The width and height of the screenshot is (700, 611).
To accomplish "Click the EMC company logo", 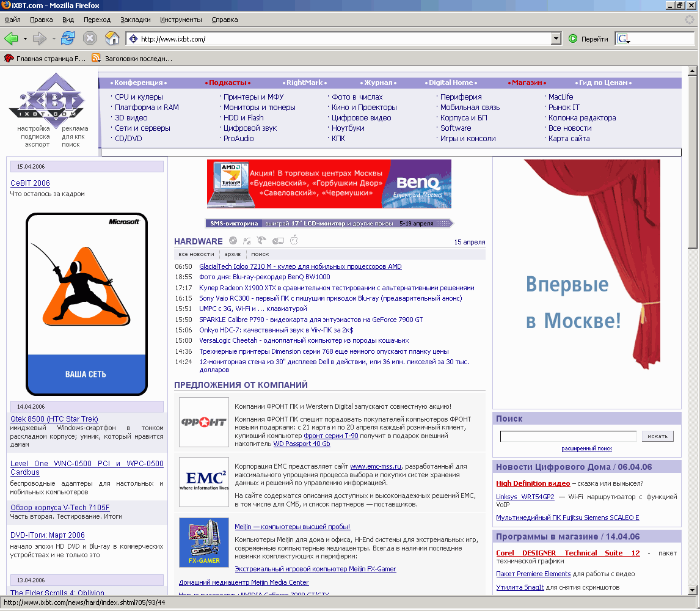I will 204,482.
